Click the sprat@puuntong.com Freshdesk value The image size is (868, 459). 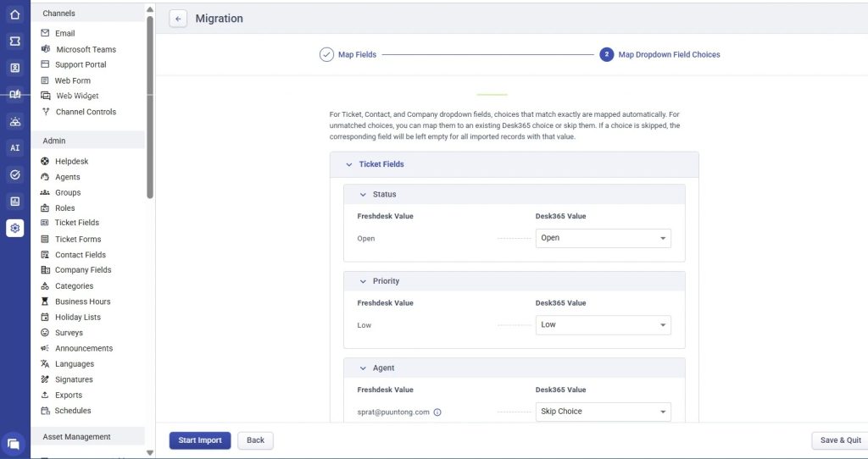tap(393, 412)
